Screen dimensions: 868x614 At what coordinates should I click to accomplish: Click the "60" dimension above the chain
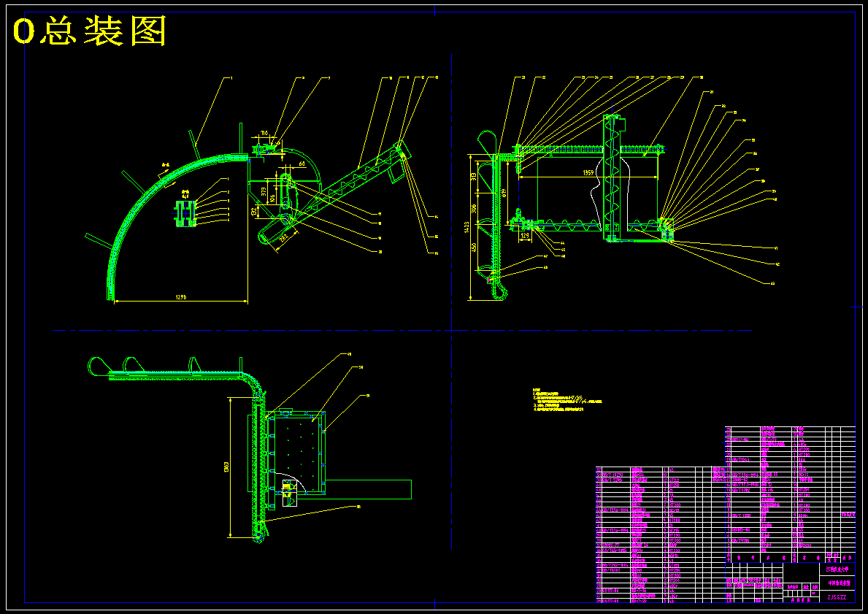point(302,164)
